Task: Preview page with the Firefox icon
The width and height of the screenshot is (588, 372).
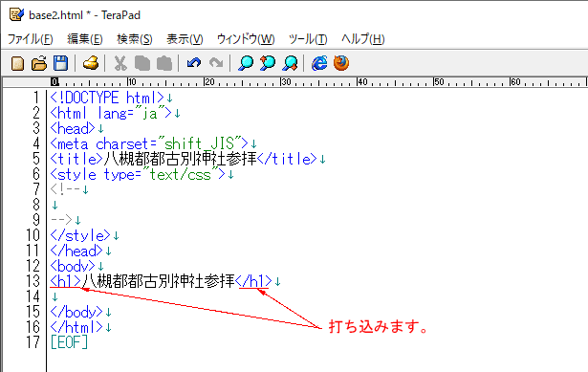Action: pos(341,63)
